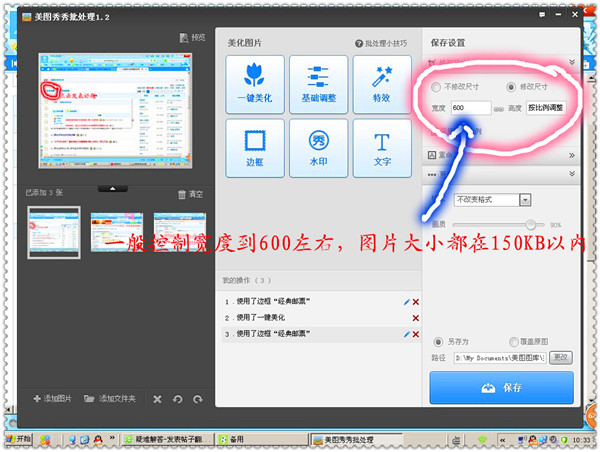This screenshot has width=600, height=452.
Task: Click the save path field
Action: click(500, 358)
